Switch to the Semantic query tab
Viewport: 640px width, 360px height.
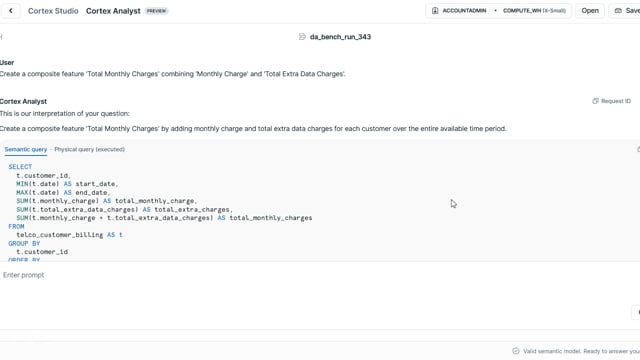pyautogui.click(x=26, y=149)
